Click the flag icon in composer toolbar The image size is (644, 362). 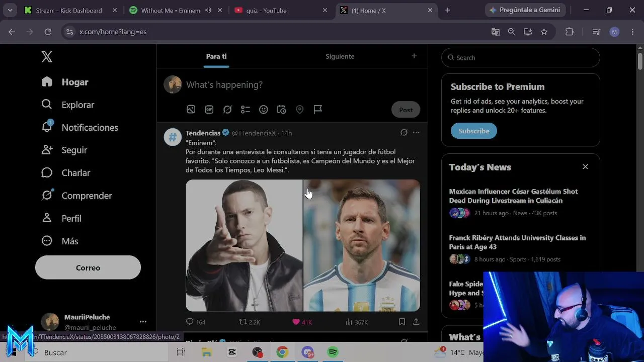tap(318, 110)
